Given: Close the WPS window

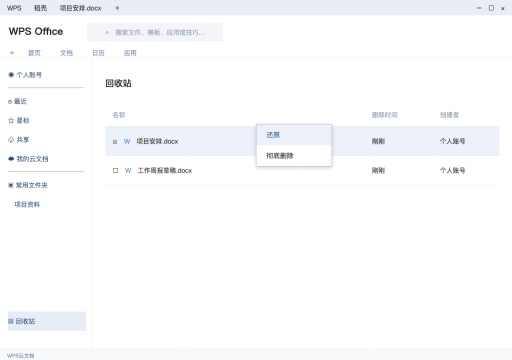Looking at the screenshot, I should pyautogui.click(x=503, y=9).
